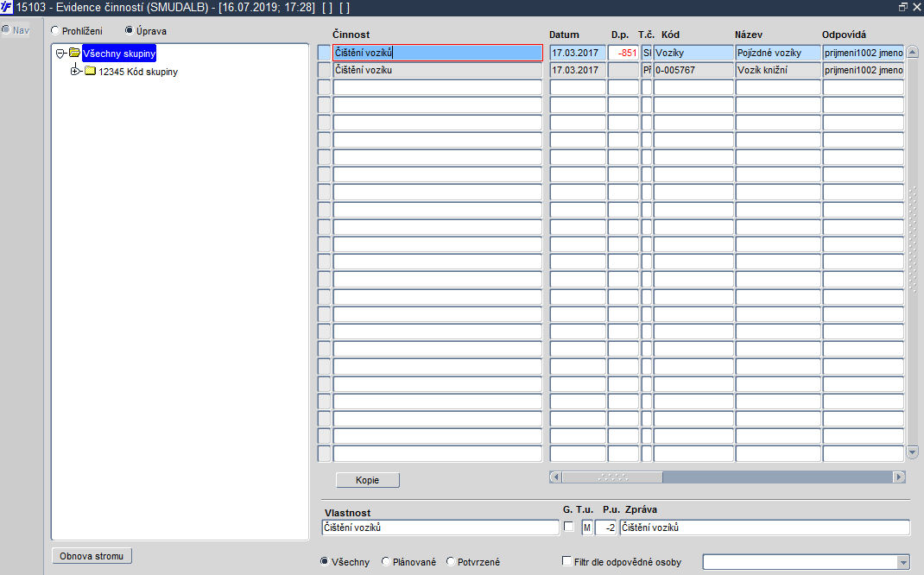The image size is (924, 575).
Task: Select 12345 Kód skupiny tree item
Action: (x=138, y=72)
